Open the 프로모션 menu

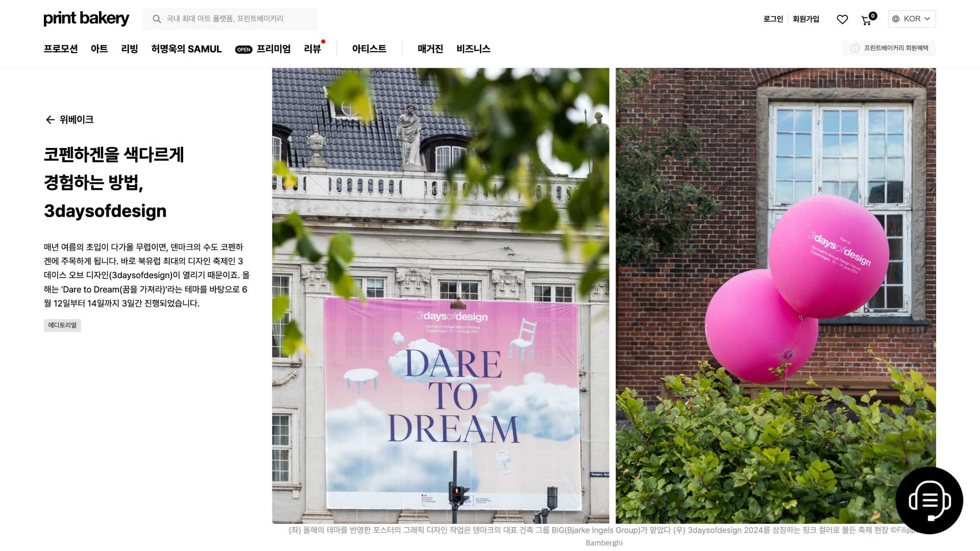tap(61, 49)
